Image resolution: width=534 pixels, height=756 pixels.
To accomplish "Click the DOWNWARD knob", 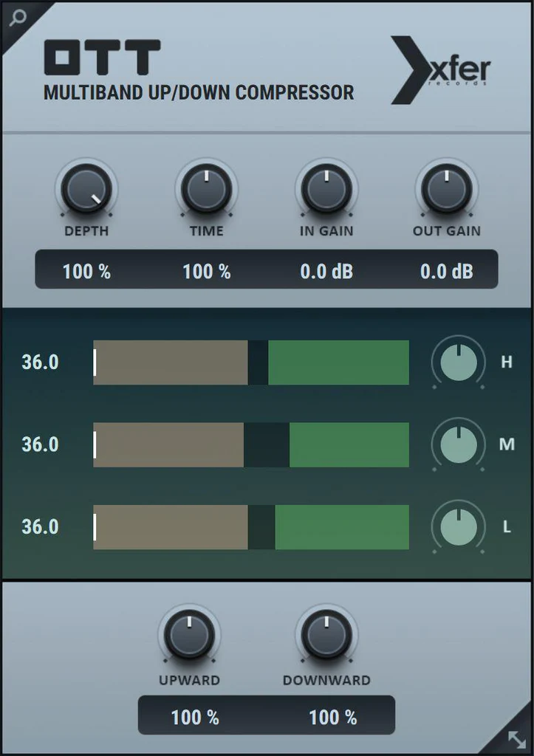I will click(x=326, y=635).
